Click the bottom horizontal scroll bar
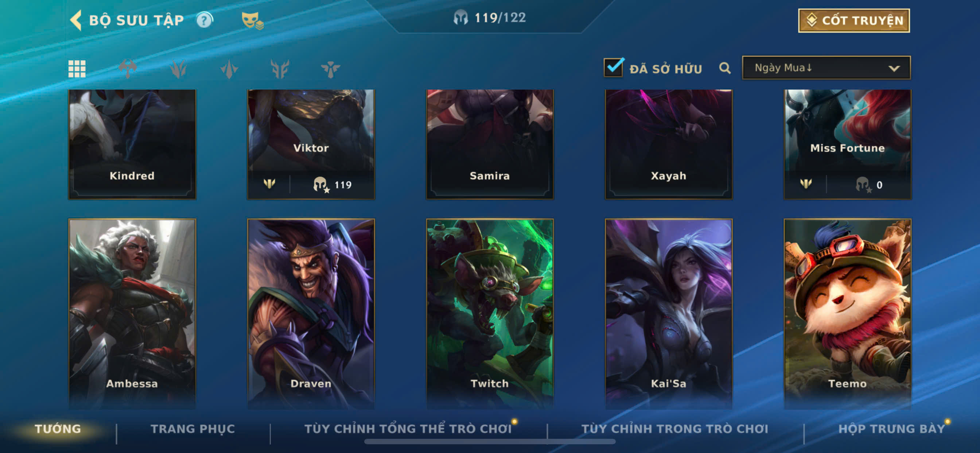980x453 pixels. click(490, 442)
